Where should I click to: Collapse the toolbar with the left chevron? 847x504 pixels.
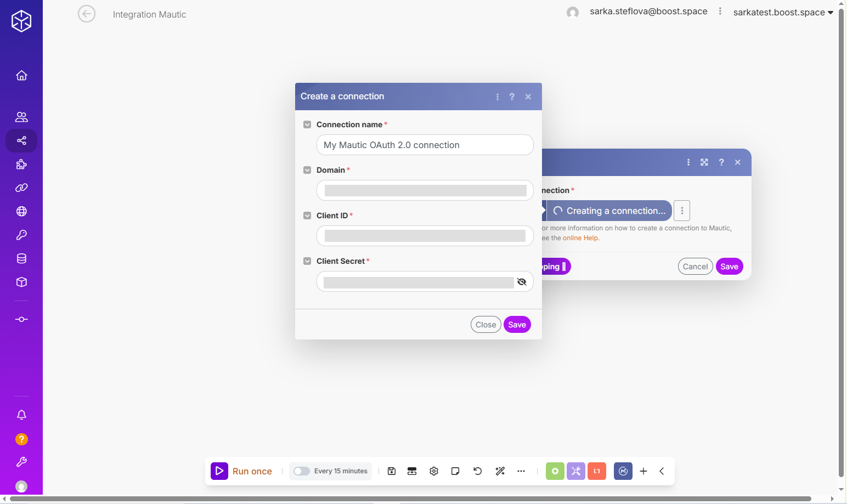click(662, 471)
